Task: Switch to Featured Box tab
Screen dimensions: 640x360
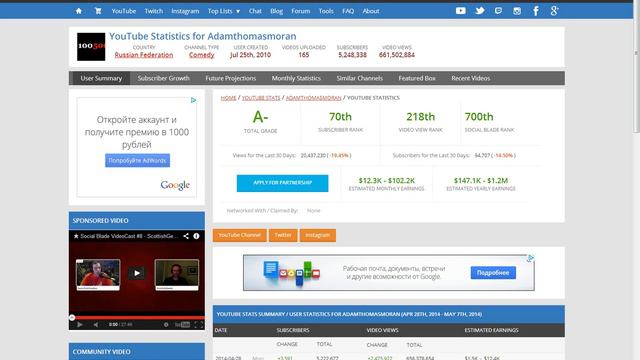Action: pos(417,78)
